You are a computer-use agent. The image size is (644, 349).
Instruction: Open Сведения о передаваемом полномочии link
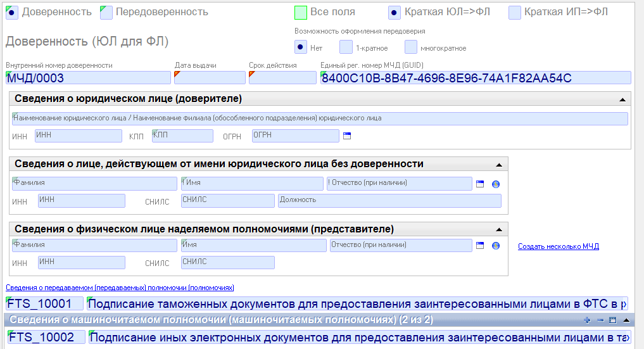tap(120, 288)
